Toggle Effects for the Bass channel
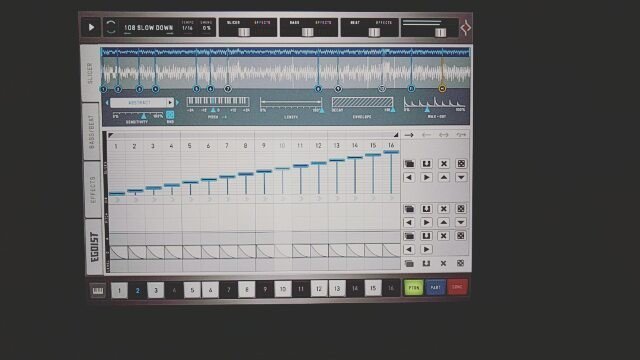 point(323,22)
